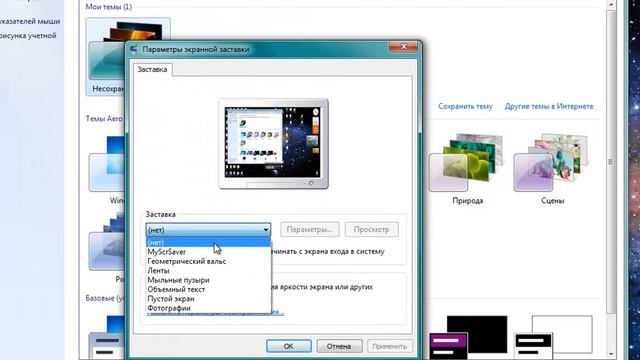The width and height of the screenshot is (640, 360).
Task: Click the Просмотр preview button
Action: point(371,229)
